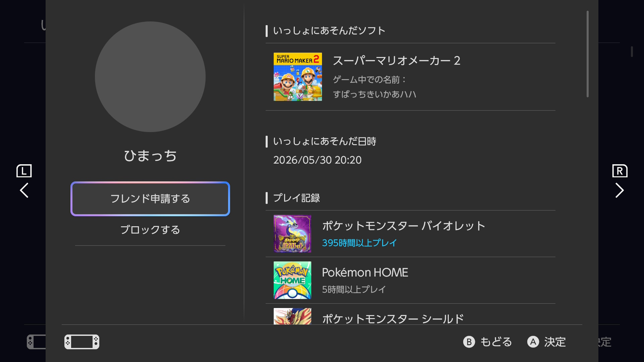Go back with the B もどる button
The width and height of the screenshot is (644, 362).
point(488,342)
